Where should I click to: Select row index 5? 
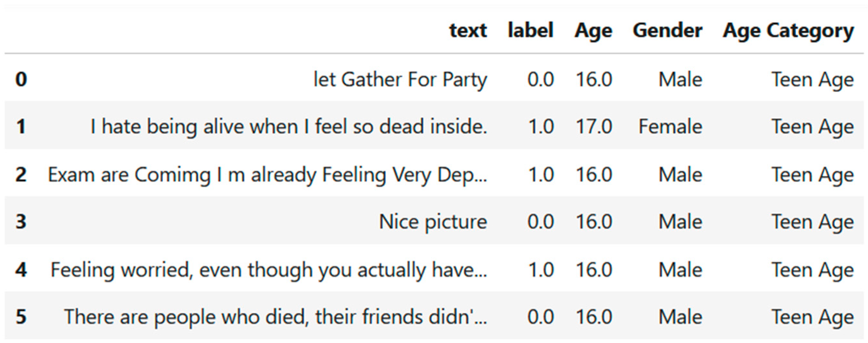point(21,317)
